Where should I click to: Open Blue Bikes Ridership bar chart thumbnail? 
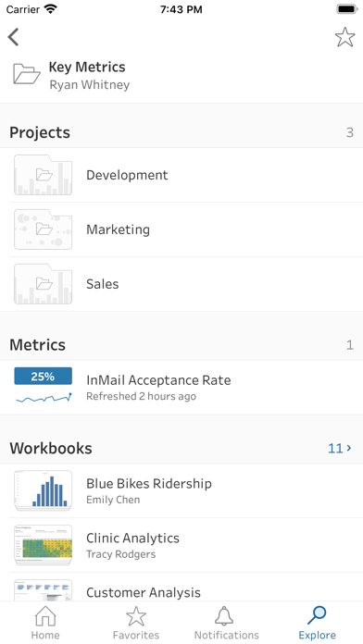[44, 490]
